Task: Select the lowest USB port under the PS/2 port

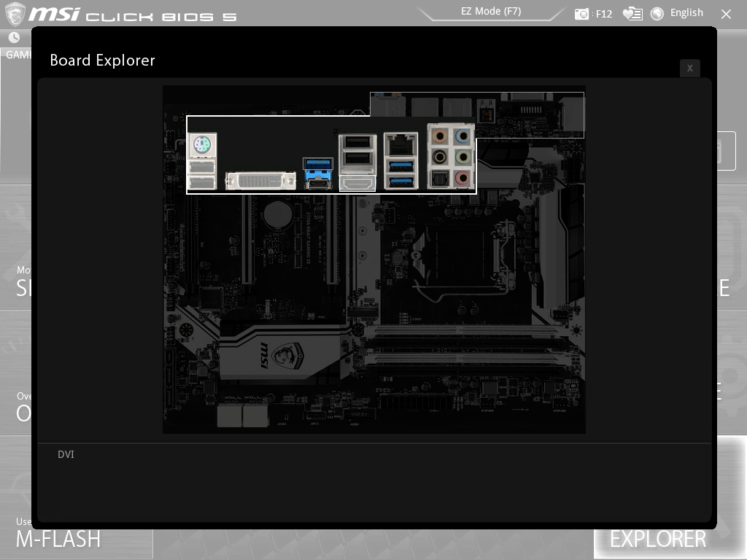Action: (202, 182)
